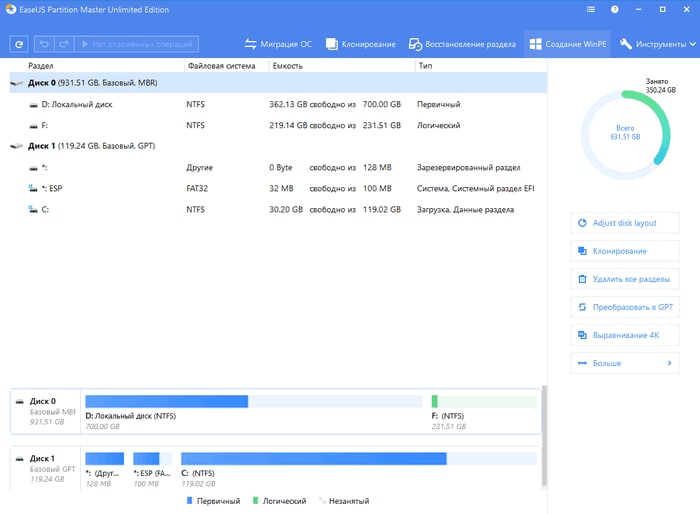
Task: Select the F: partition row
Action: 278,125
